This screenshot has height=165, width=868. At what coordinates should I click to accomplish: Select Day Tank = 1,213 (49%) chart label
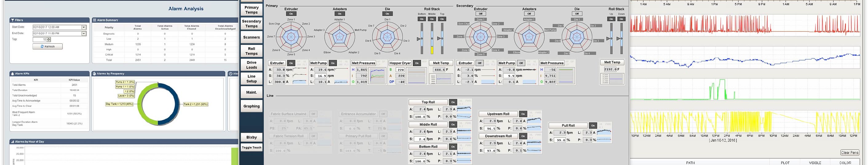tap(119, 104)
